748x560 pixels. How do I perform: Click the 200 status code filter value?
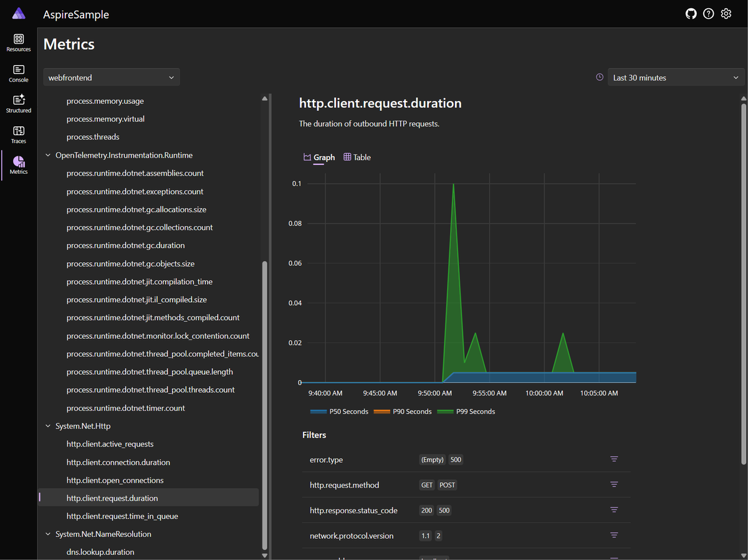(426, 510)
